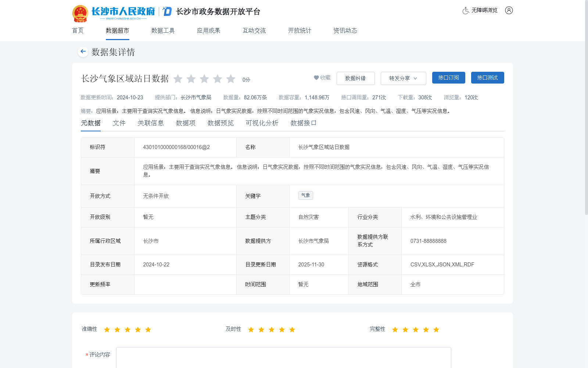Click fourth star of 完整性 rating
Viewport: 588px width, 368px height.
pyautogui.click(x=426, y=329)
